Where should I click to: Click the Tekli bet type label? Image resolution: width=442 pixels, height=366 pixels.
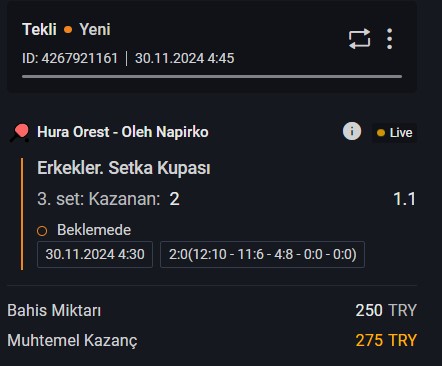[x=39, y=29]
